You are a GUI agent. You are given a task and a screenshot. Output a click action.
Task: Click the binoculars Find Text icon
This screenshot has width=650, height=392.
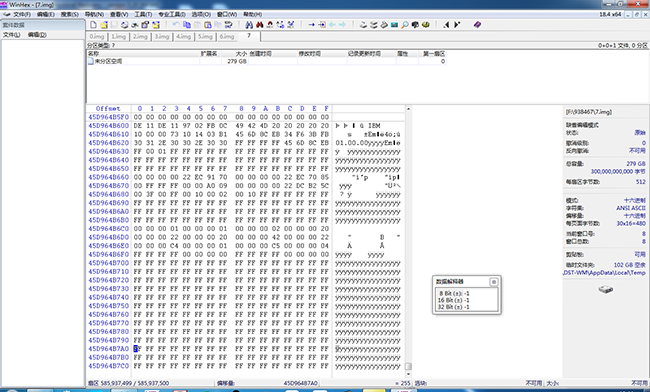tap(249, 25)
